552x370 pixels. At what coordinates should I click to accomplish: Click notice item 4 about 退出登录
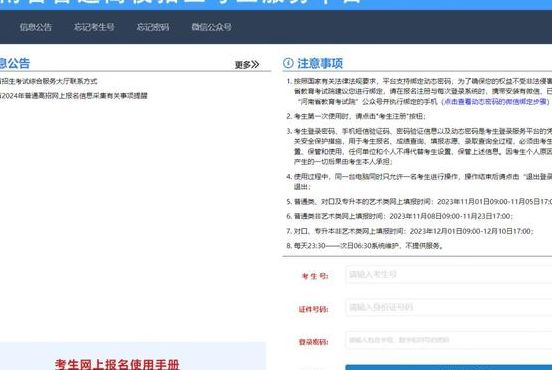[419, 181]
